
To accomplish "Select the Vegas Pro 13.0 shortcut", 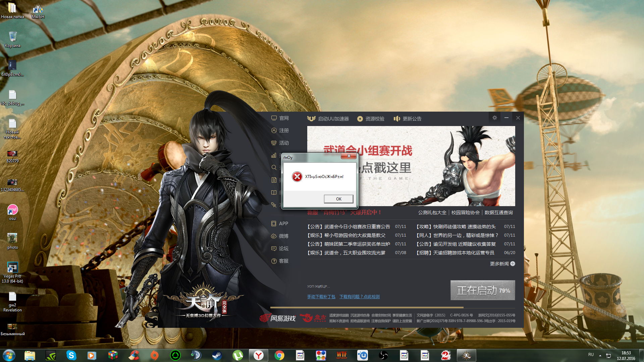I will click(12, 272).
